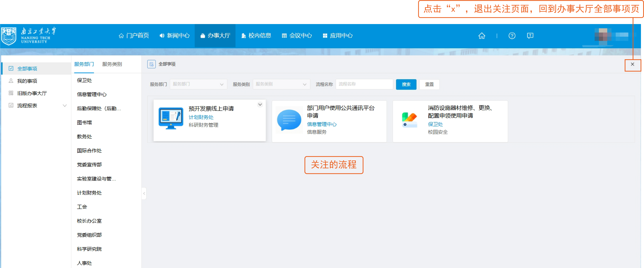Click the 我的事项 person icon
Viewport: 644px width, 268px height.
(11, 81)
